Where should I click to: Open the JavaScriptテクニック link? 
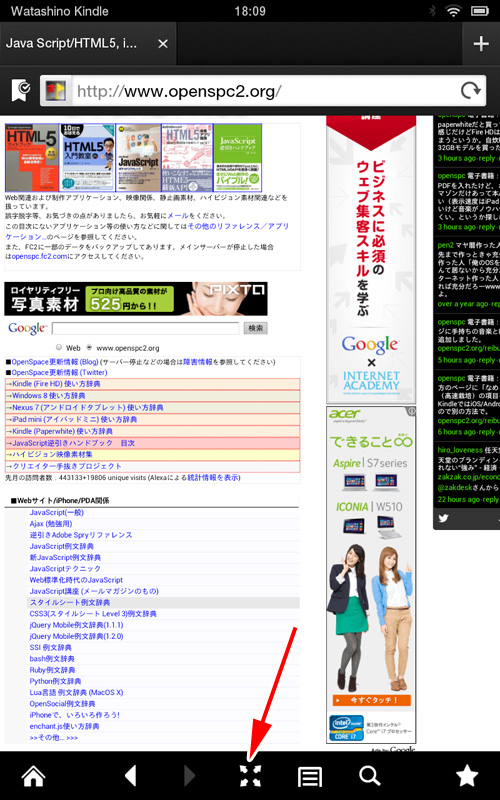pyautogui.click(x=65, y=568)
